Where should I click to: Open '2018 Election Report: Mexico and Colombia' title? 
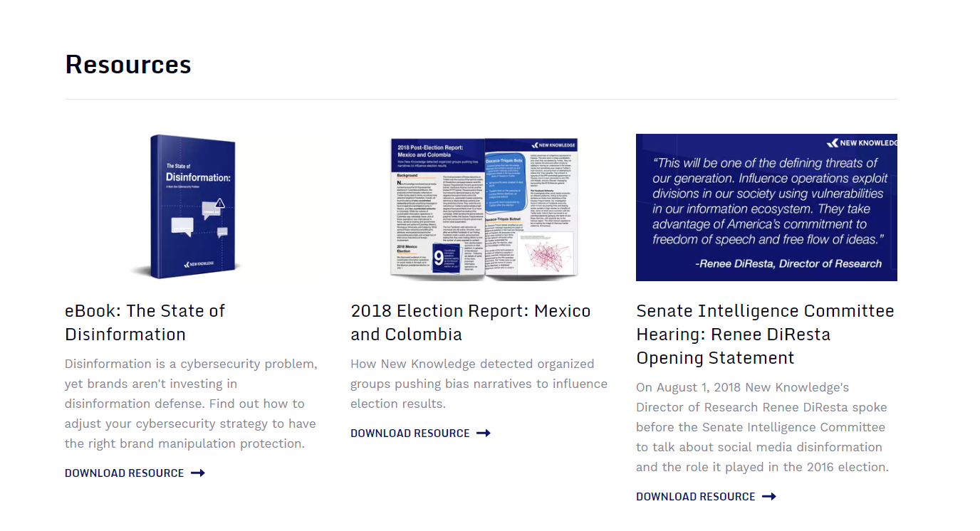[x=471, y=322]
